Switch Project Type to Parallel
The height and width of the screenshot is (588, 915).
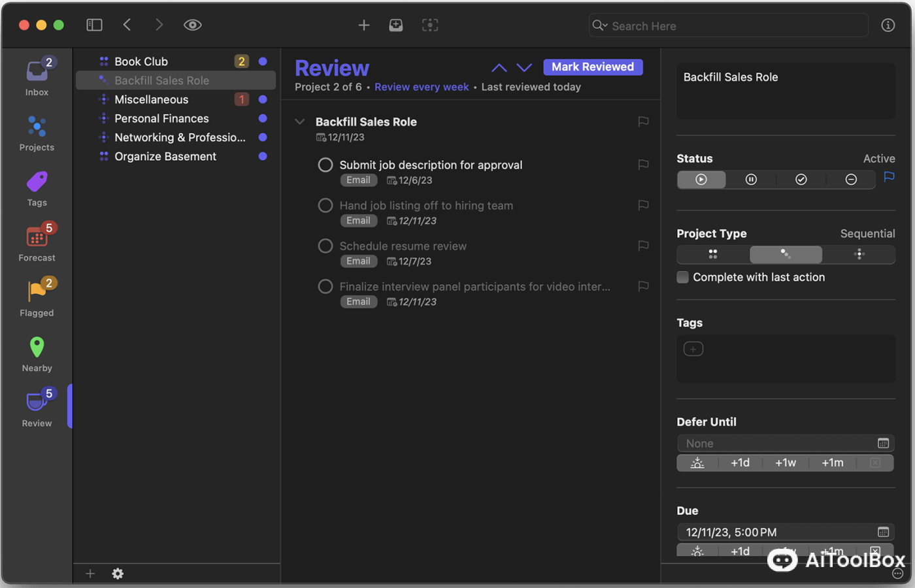[x=713, y=254]
